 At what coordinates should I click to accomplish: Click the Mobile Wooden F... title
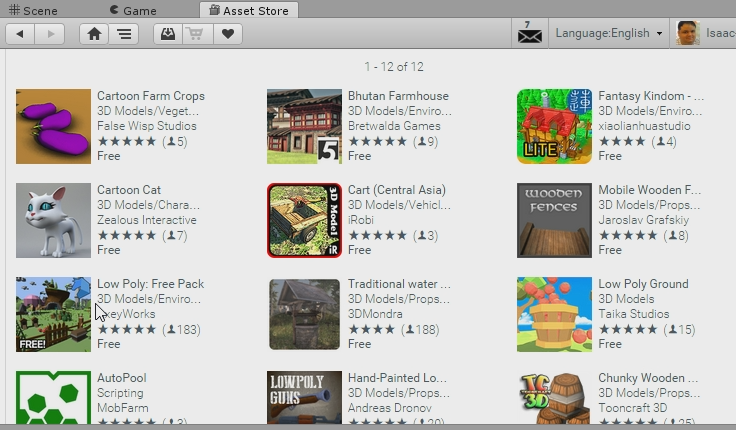649,190
